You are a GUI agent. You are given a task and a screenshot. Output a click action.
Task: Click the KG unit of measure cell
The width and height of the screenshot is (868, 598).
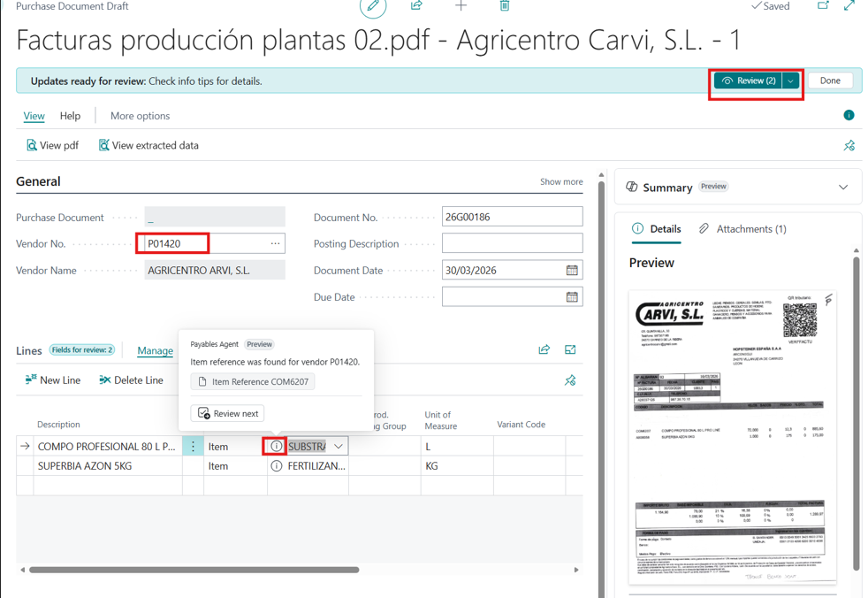point(457,466)
